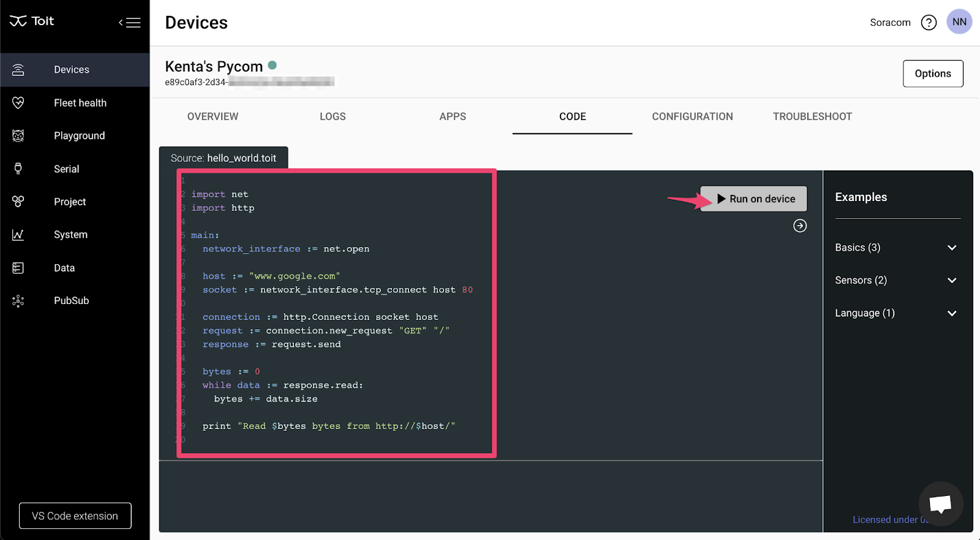Click the circled arrow below Run on device

point(800,226)
